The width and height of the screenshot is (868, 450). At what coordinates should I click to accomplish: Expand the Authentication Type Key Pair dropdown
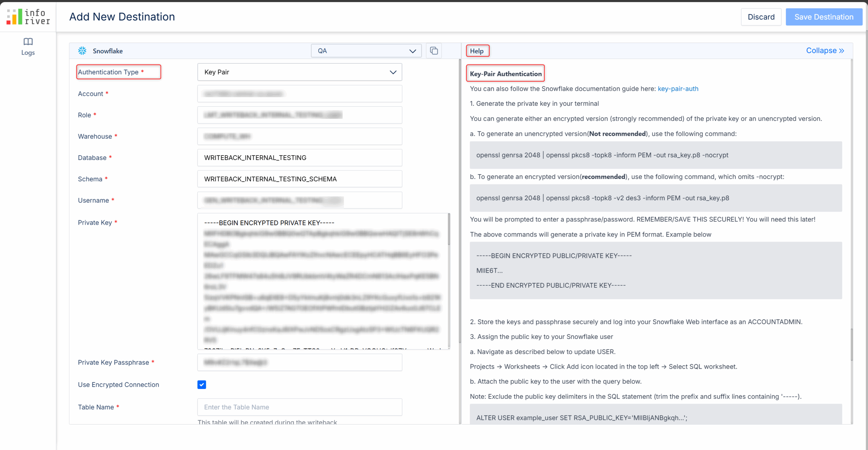pyautogui.click(x=299, y=72)
